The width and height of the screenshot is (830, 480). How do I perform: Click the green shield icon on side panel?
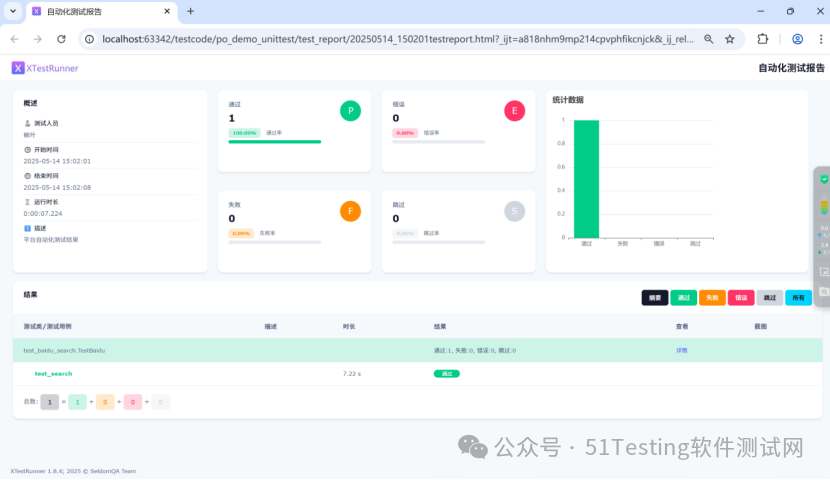(x=824, y=179)
